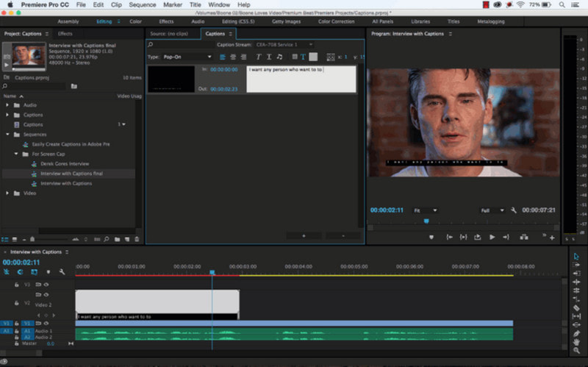Click the add caption plus button
The width and height of the screenshot is (588, 367).
coord(305,235)
